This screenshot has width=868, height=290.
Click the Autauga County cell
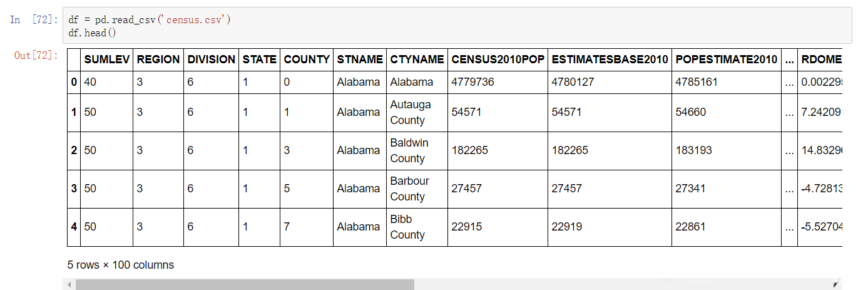[x=411, y=112]
